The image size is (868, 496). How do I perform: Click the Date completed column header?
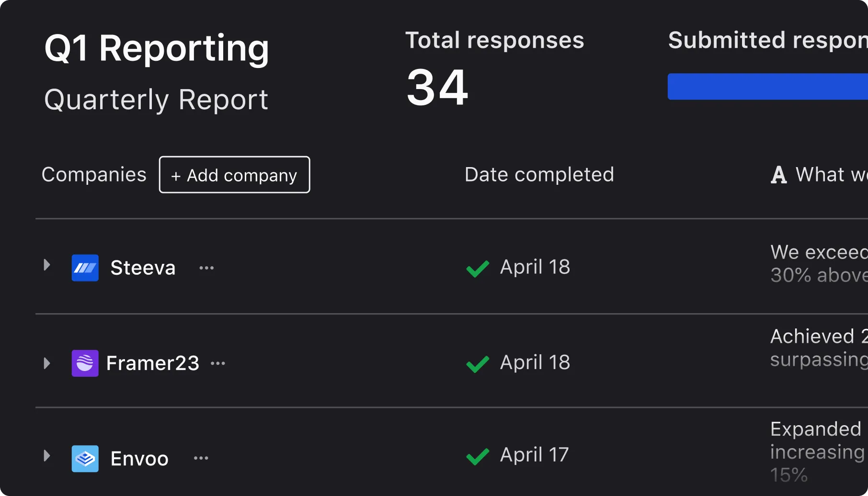coord(539,174)
